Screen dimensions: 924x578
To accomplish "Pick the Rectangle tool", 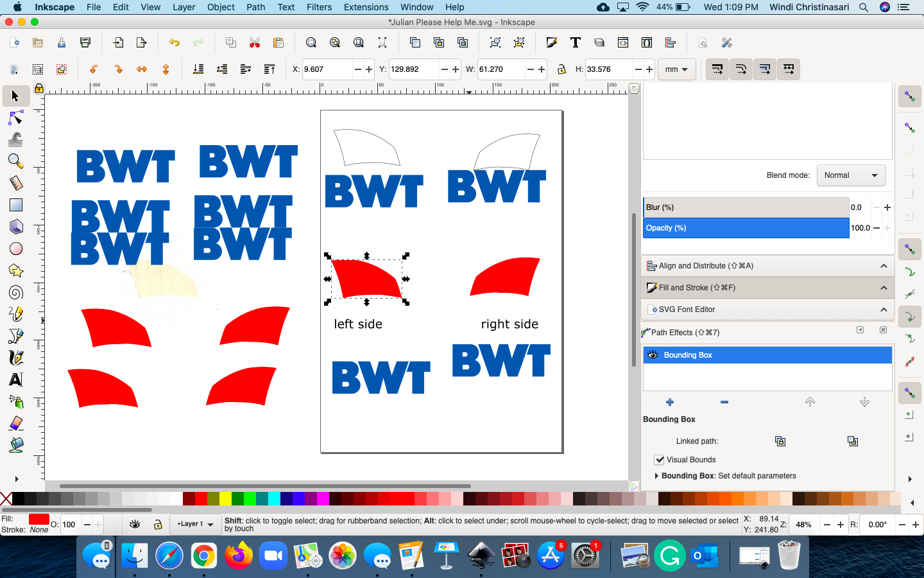I will pyautogui.click(x=15, y=205).
